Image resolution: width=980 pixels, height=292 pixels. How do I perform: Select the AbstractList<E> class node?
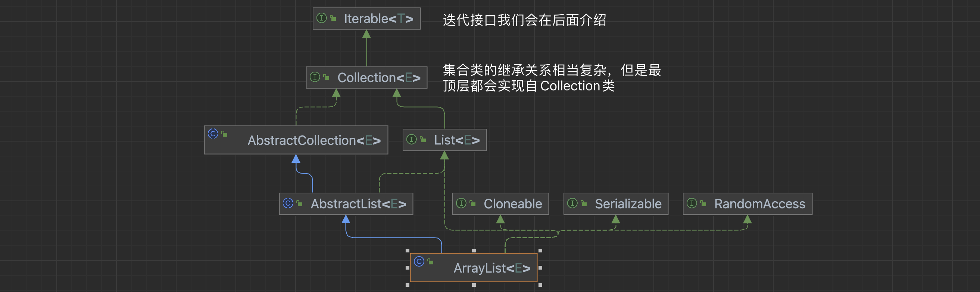(x=358, y=204)
